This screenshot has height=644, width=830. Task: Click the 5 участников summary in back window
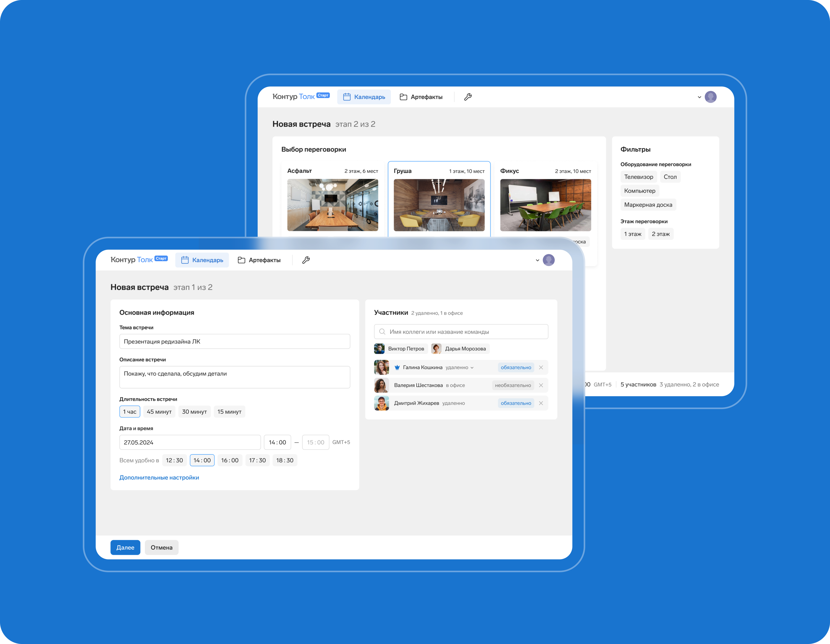click(x=638, y=385)
